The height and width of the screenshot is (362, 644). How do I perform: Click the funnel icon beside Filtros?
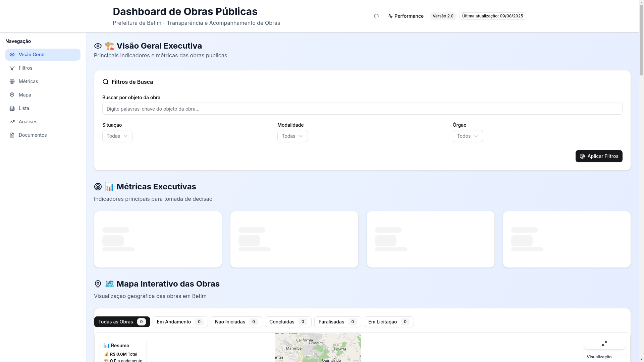(12, 68)
